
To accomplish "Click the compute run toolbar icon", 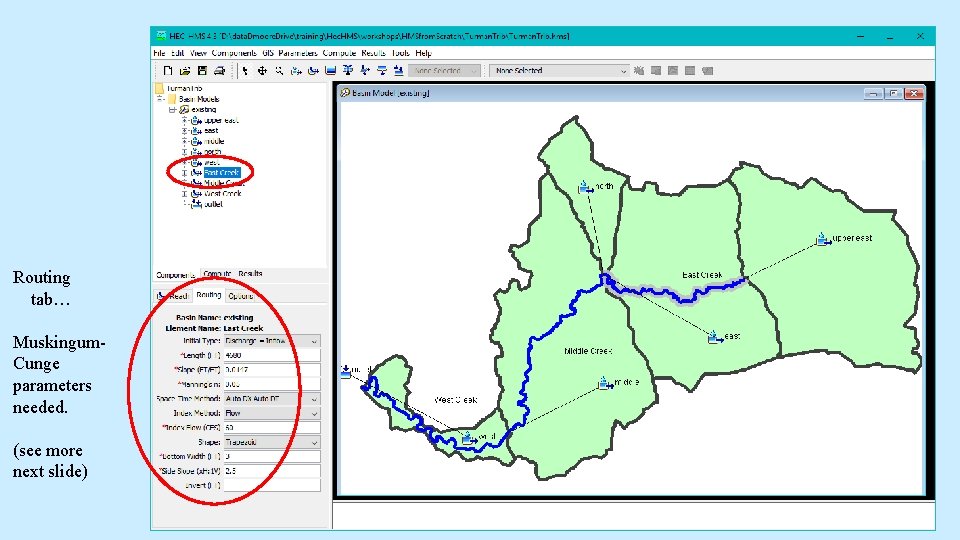I will tap(639, 71).
